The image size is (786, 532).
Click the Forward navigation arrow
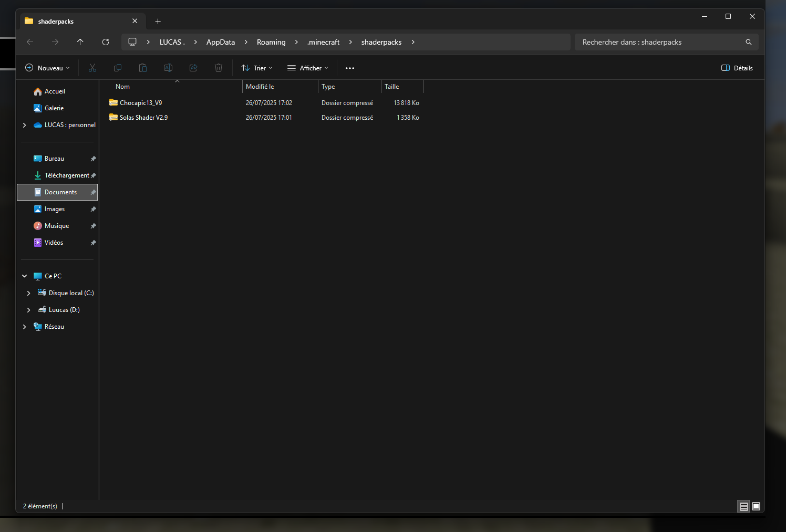(55, 42)
